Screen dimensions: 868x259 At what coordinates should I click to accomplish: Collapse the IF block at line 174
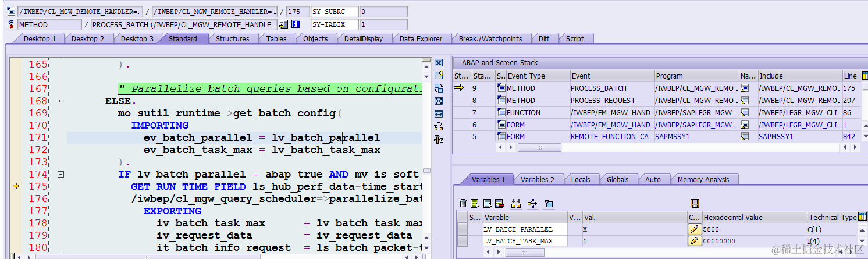click(x=61, y=174)
